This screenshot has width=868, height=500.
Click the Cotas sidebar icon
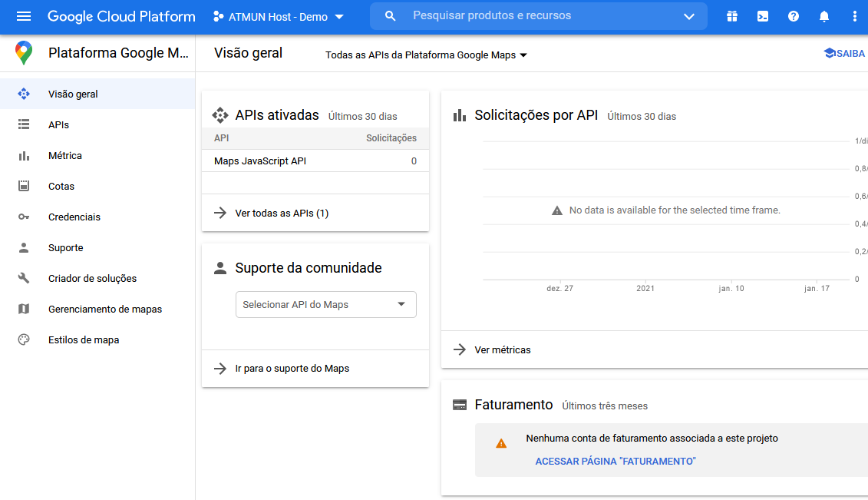coord(24,186)
